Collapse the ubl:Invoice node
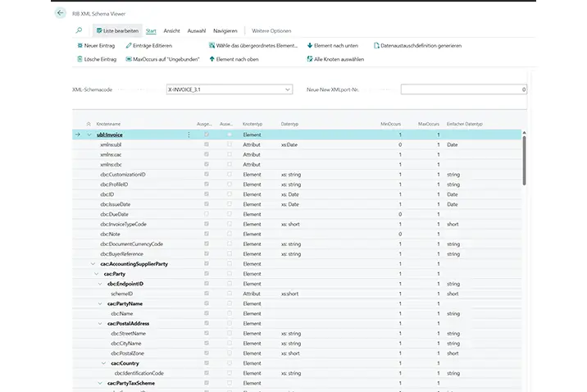 click(89, 134)
